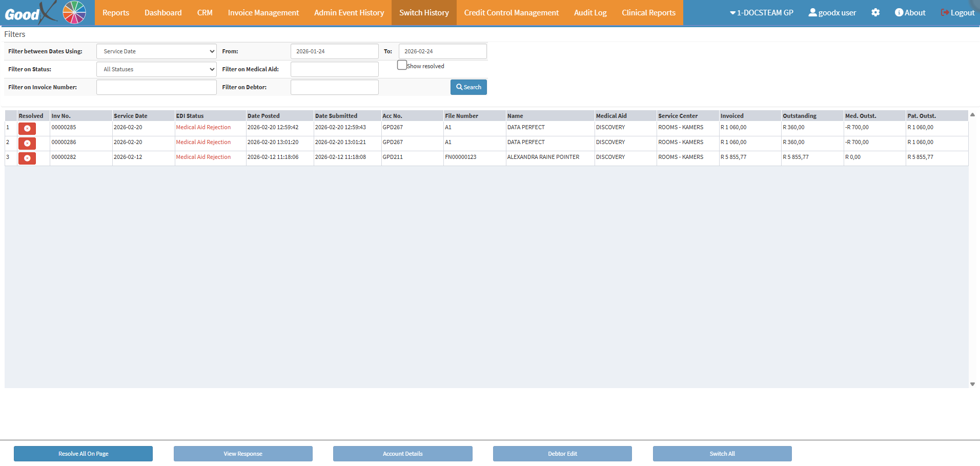Click the Medical Aid column header

626,116
